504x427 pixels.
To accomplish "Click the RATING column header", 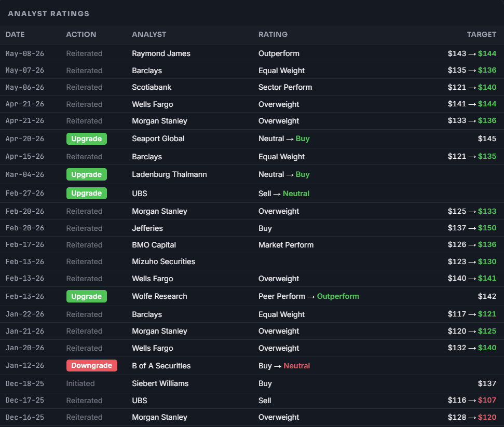I will coord(273,34).
